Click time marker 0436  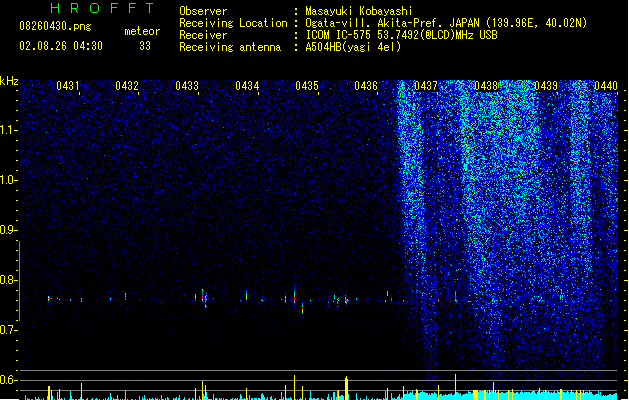point(366,86)
